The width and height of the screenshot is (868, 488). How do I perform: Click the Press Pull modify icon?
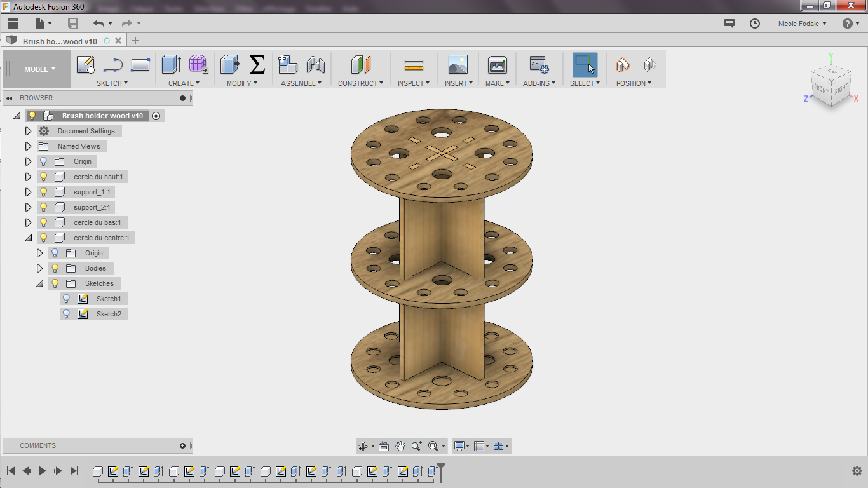[229, 65]
